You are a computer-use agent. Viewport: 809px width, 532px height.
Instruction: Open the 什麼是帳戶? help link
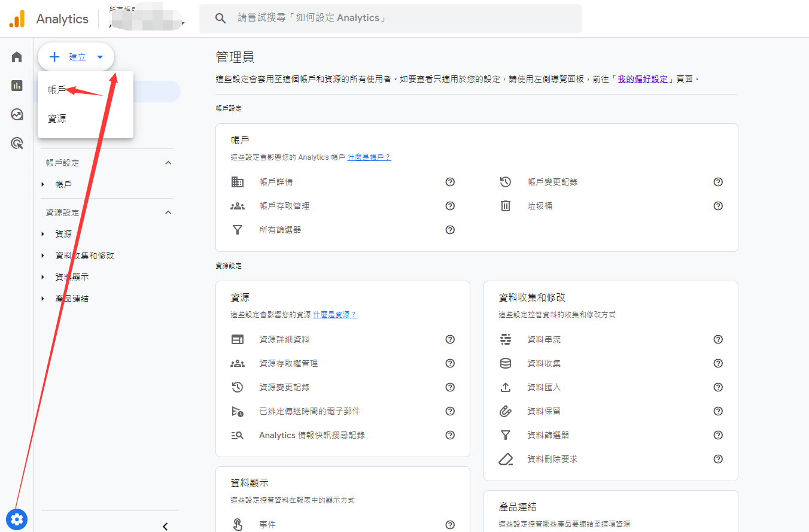pos(369,157)
